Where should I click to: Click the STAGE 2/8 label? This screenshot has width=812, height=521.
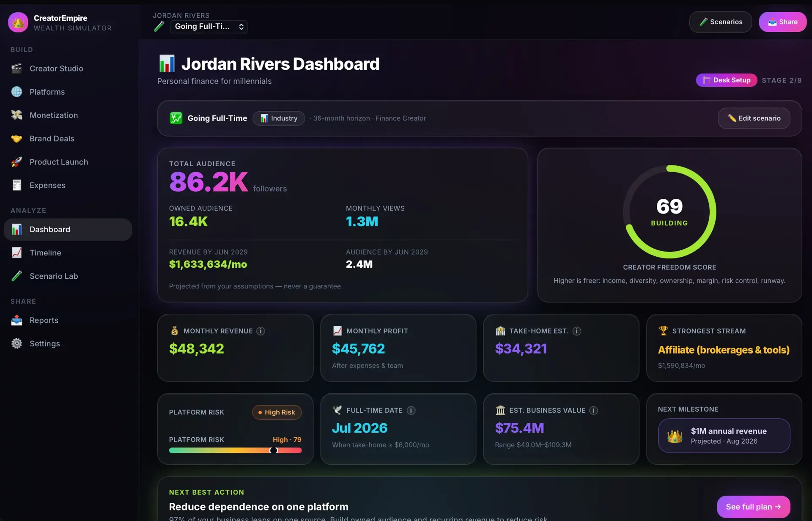pyautogui.click(x=782, y=80)
